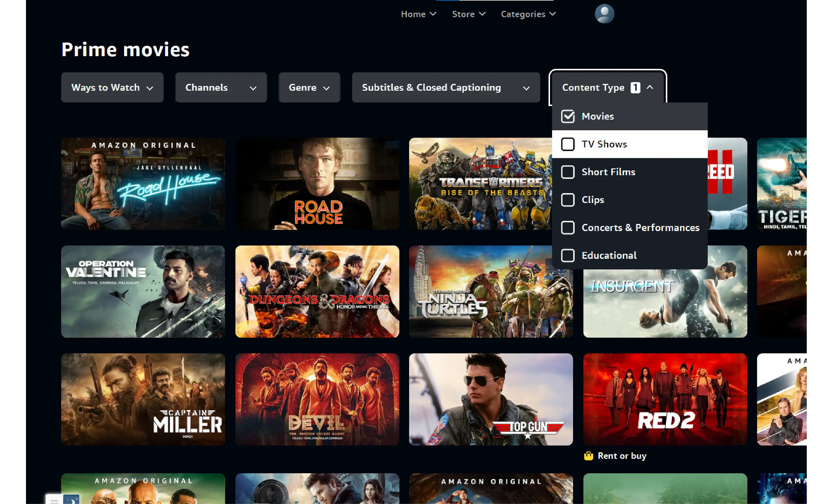Check the Short Films option
This screenshot has width=833, height=504.
coord(568,172)
